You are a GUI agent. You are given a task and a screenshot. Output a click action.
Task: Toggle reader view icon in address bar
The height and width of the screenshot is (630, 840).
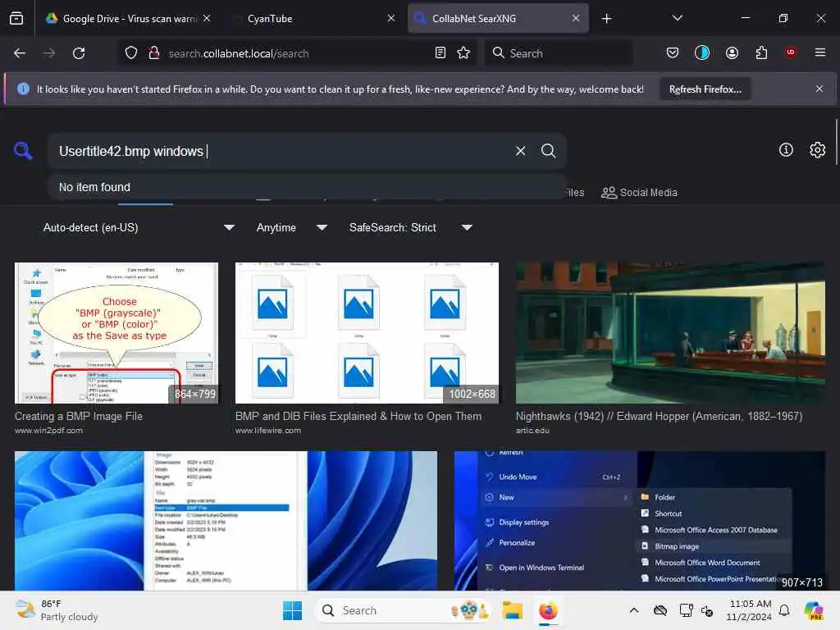click(x=441, y=53)
